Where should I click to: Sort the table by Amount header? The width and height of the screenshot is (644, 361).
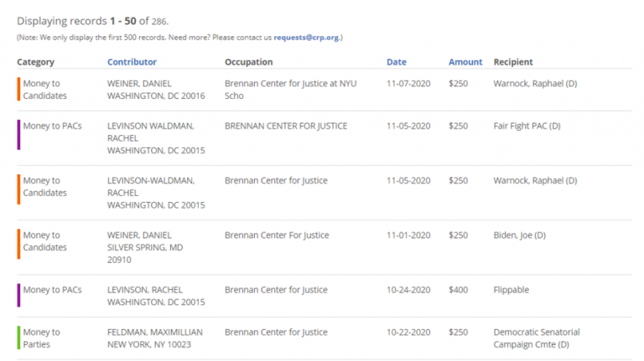coord(465,62)
